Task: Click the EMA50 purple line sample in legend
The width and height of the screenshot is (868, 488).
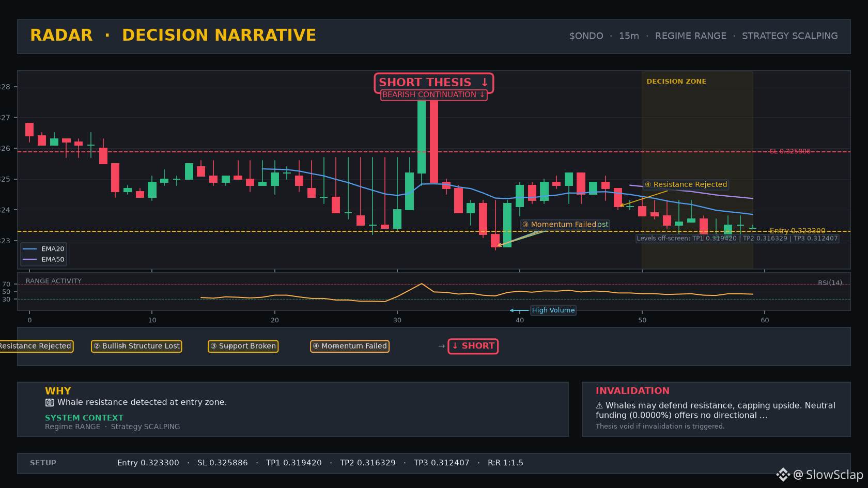Action: (x=30, y=259)
